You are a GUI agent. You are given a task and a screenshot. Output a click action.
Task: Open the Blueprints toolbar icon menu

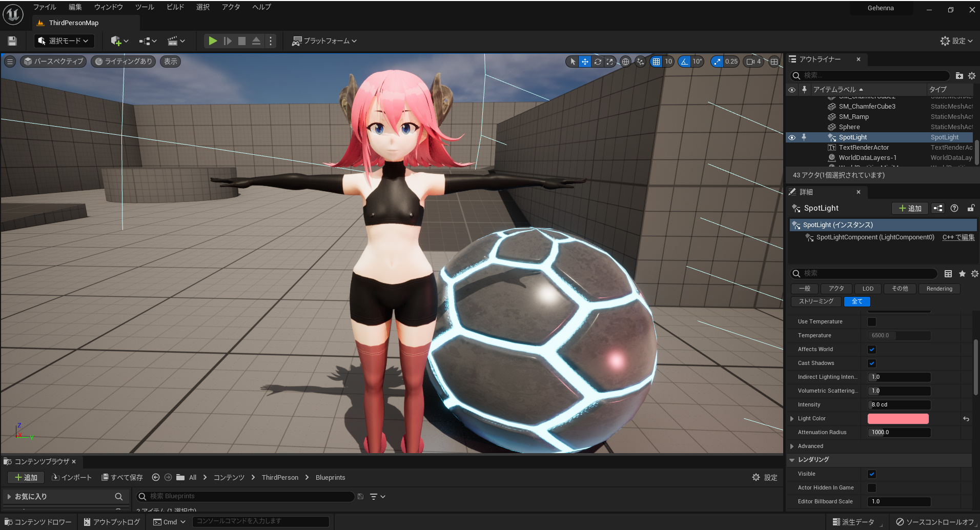pyautogui.click(x=148, y=41)
